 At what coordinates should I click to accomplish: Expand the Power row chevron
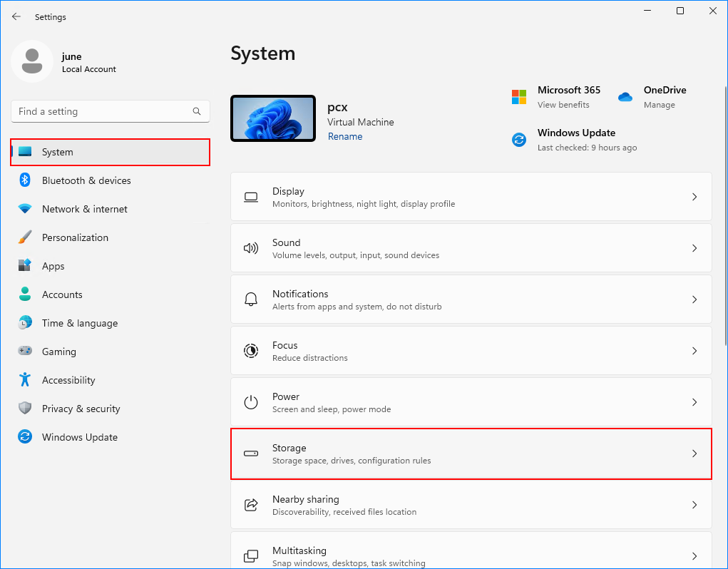click(x=694, y=402)
